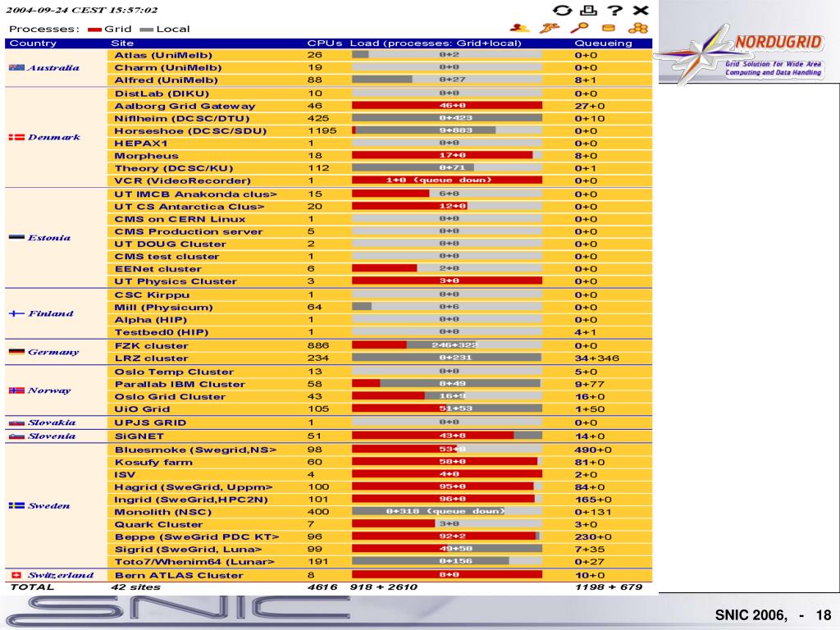Click the Norway flag icon
Image resolution: width=840 pixels, height=630 pixels.
pos(16,390)
